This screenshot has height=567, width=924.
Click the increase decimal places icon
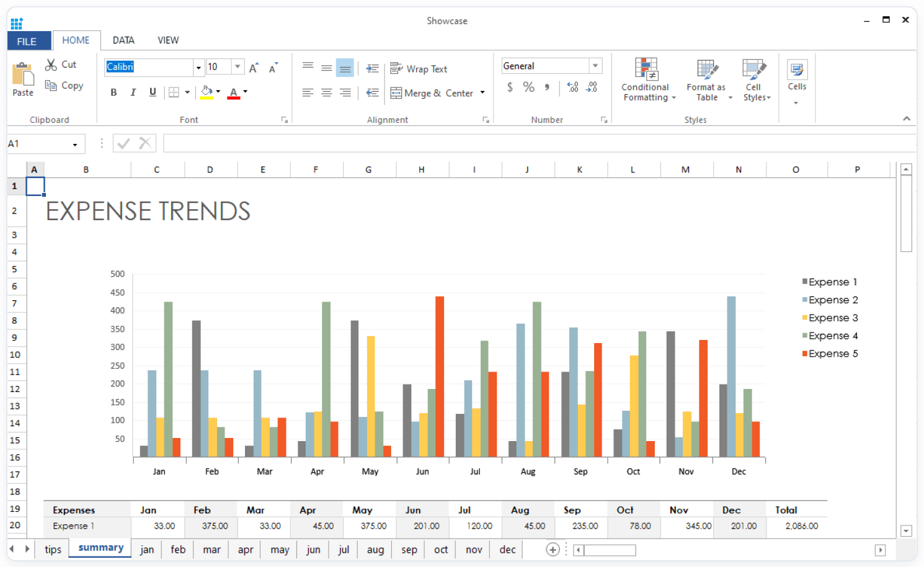click(x=572, y=87)
